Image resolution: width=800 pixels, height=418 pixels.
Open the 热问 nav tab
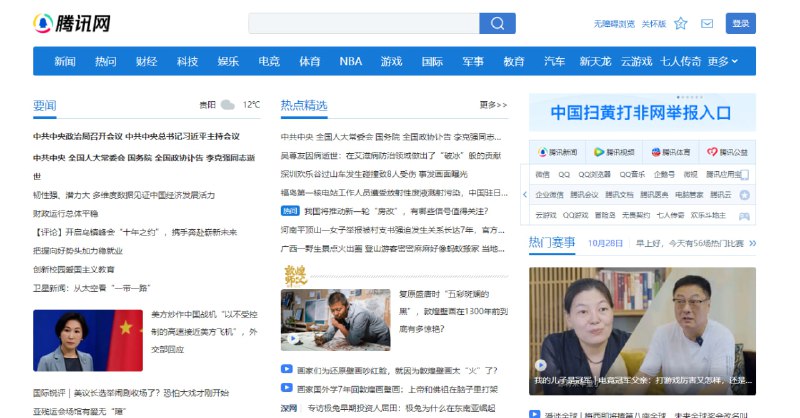click(106, 61)
